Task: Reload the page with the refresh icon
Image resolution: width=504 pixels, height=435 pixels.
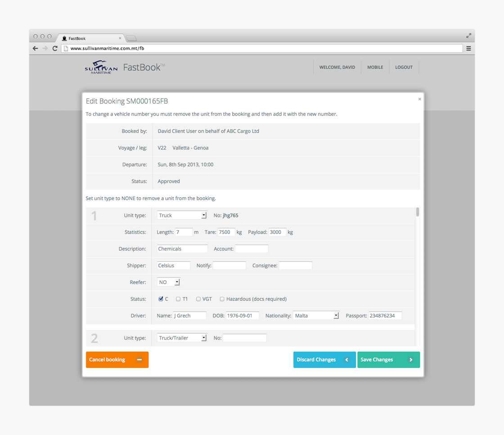Action: pyautogui.click(x=55, y=48)
